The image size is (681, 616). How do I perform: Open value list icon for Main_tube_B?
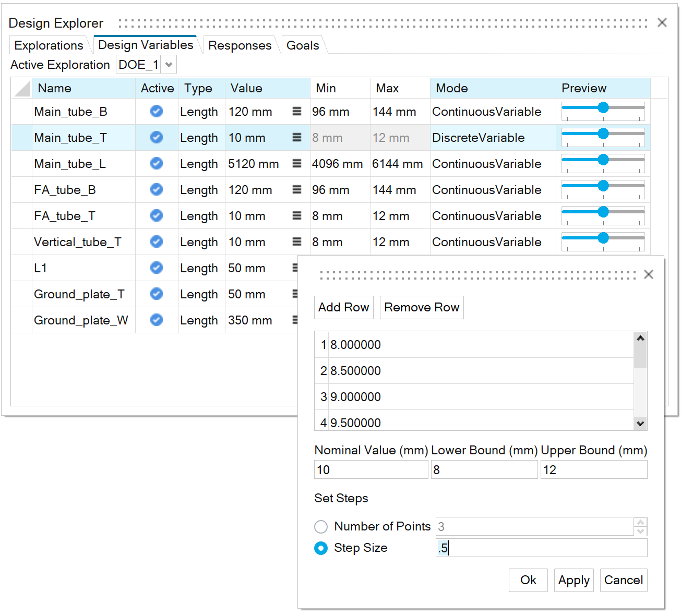pyautogui.click(x=296, y=111)
